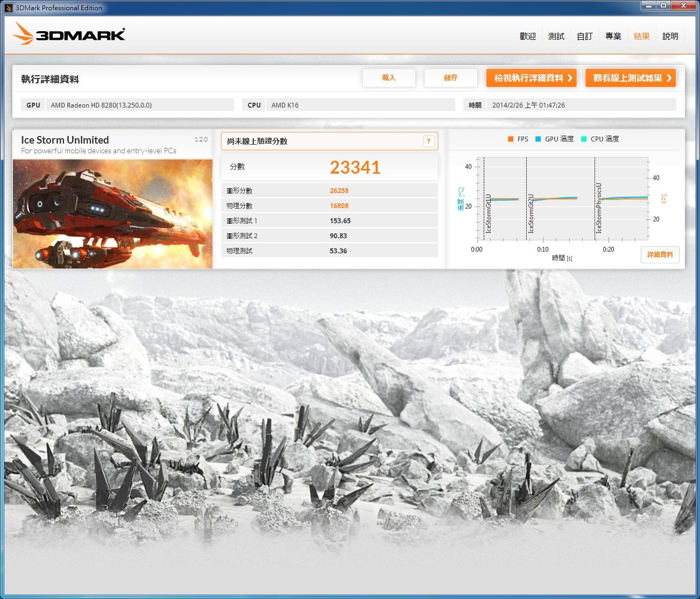The height and width of the screenshot is (599, 700).
Task: Click the teal CPU 溫度 legend swatch
Action: pyautogui.click(x=584, y=139)
